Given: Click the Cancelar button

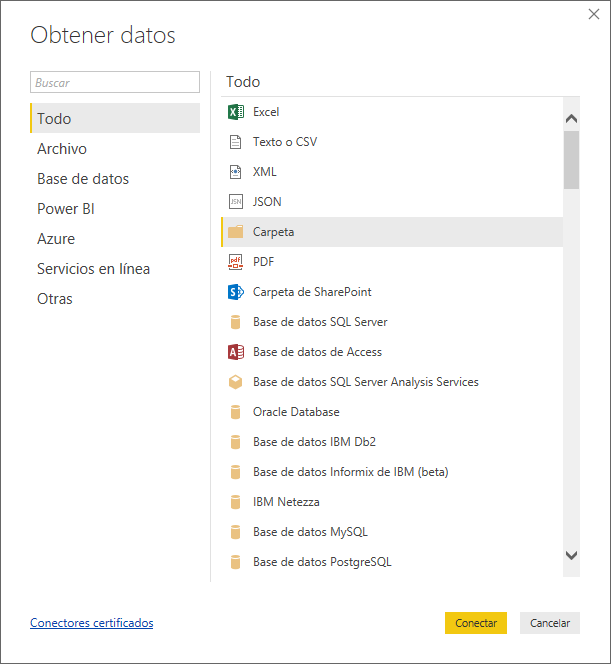Looking at the screenshot, I should (x=550, y=623).
